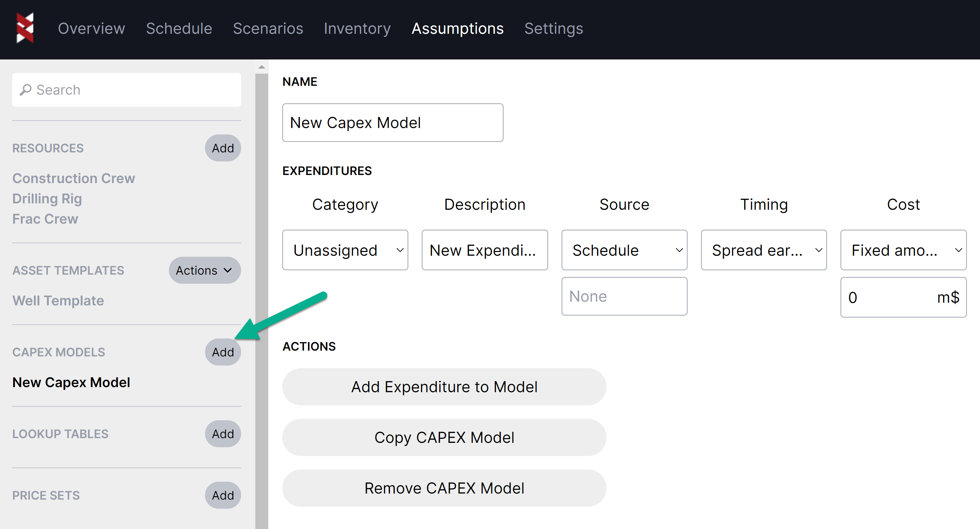Click the search magnifier icon
The width and height of the screenshot is (980, 529).
click(x=25, y=90)
